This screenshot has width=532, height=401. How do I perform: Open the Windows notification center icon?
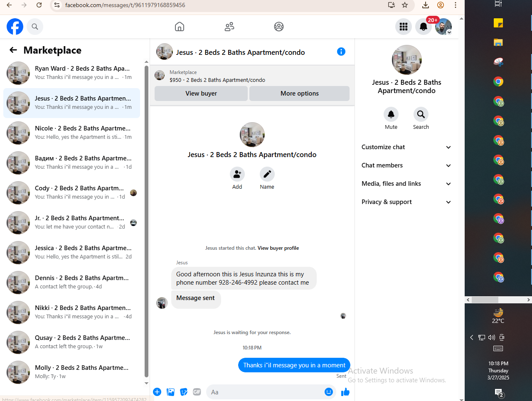(499, 393)
